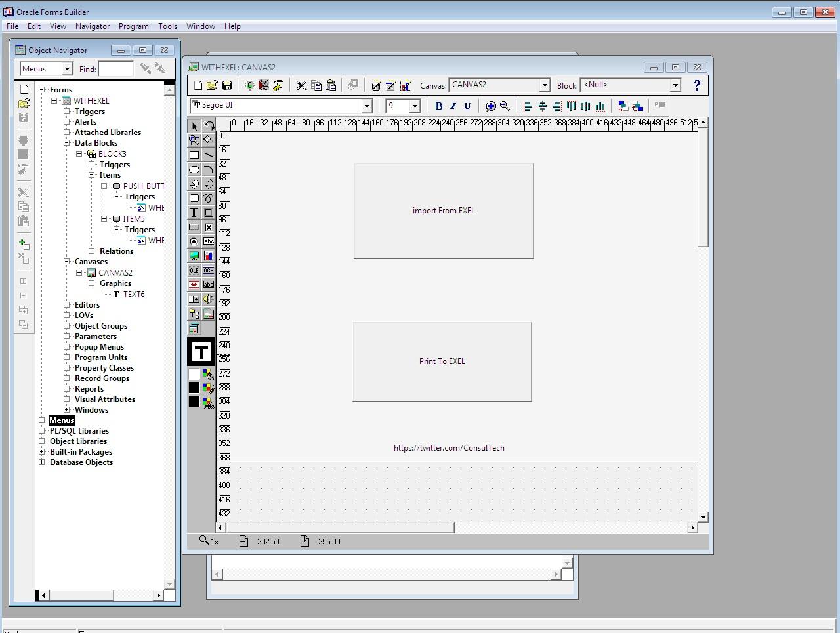Expand the Windows node in navigator
The height and width of the screenshot is (633, 840).
[66, 410]
